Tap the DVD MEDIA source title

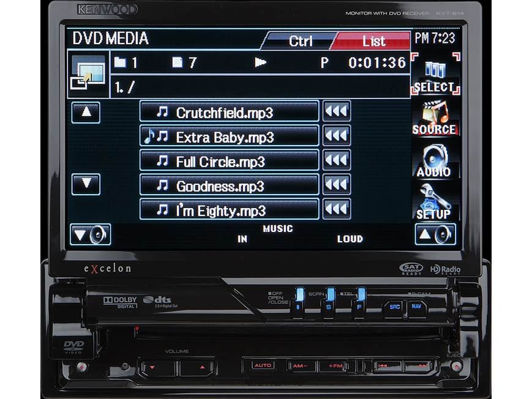[x=111, y=39]
